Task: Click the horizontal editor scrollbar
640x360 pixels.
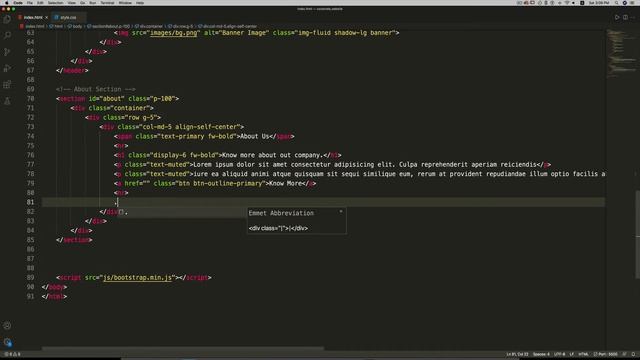Action: point(183,349)
